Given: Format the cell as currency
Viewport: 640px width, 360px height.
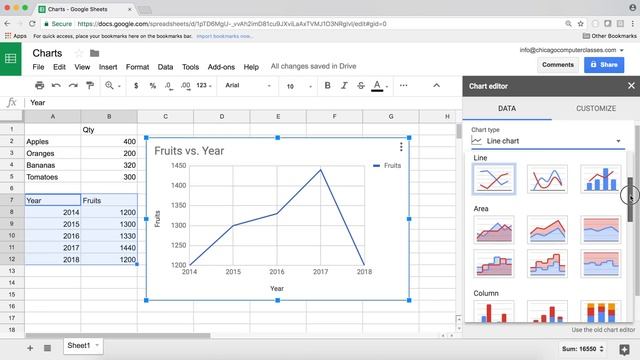Looking at the screenshot, I should pyautogui.click(x=136, y=86).
